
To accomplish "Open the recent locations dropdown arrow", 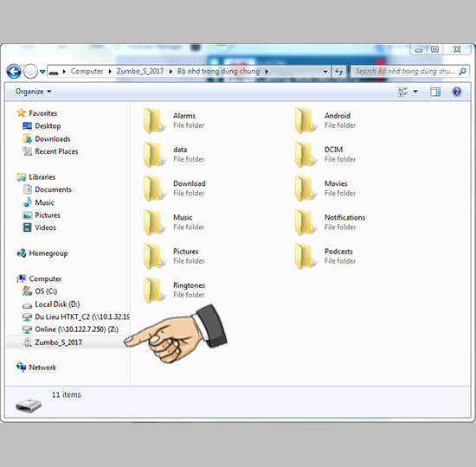I will pos(42,72).
